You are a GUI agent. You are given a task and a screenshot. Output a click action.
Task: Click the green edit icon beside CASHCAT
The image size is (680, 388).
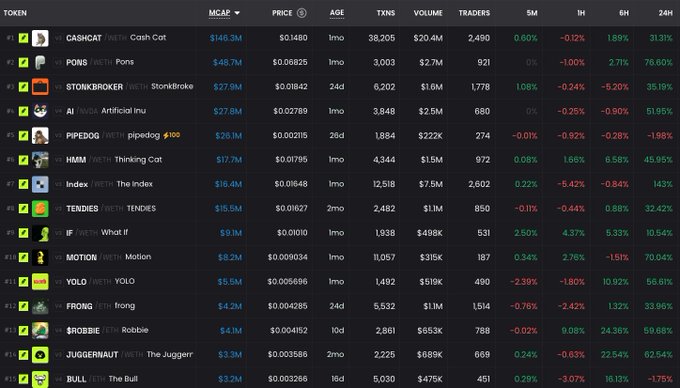coord(23,38)
